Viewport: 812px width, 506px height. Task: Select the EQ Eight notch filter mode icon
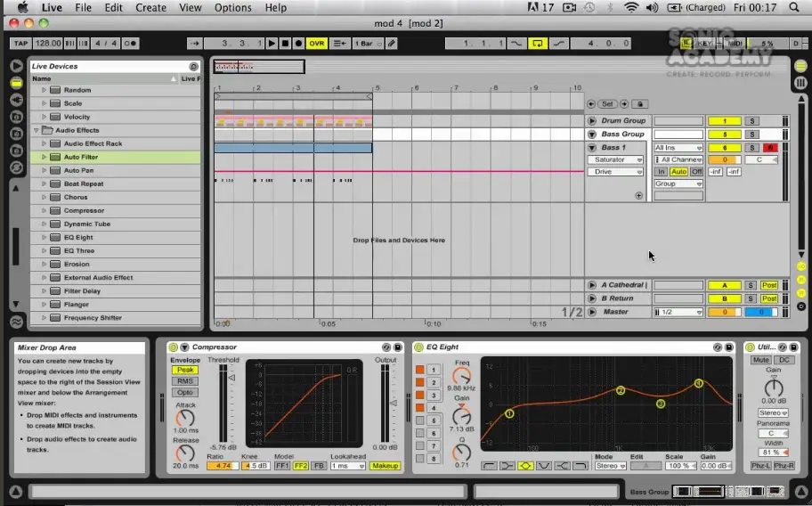tap(544, 466)
